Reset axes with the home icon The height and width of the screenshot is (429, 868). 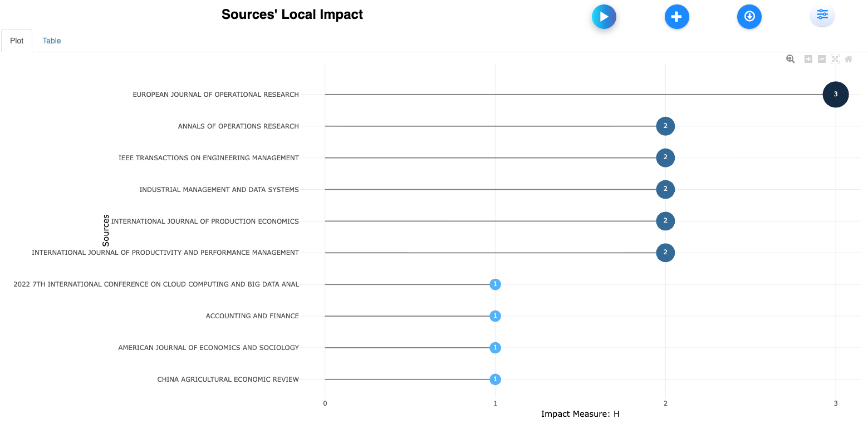click(848, 59)
